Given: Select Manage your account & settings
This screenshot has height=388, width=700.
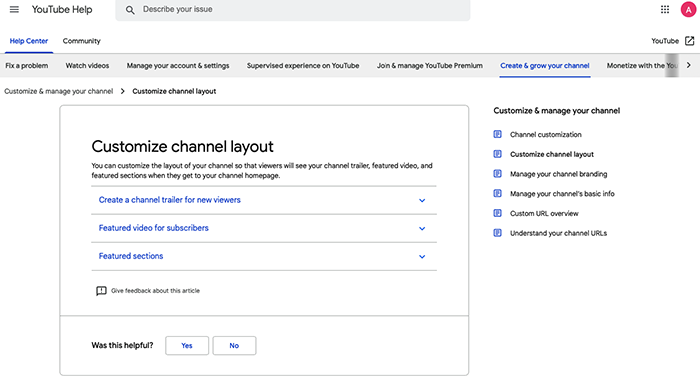Looking at the screenshot, I should [x=178, y=66].
